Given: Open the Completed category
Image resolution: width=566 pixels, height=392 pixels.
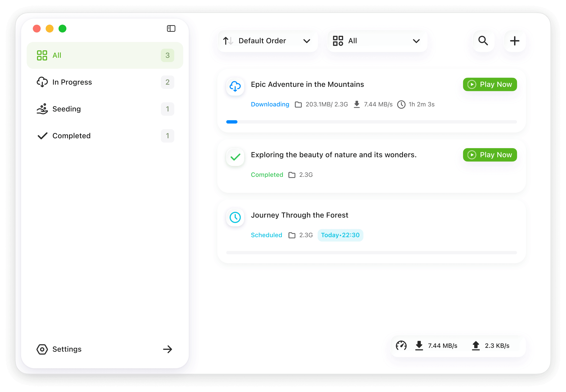Looking at the screenshot, I should [105, 136].
